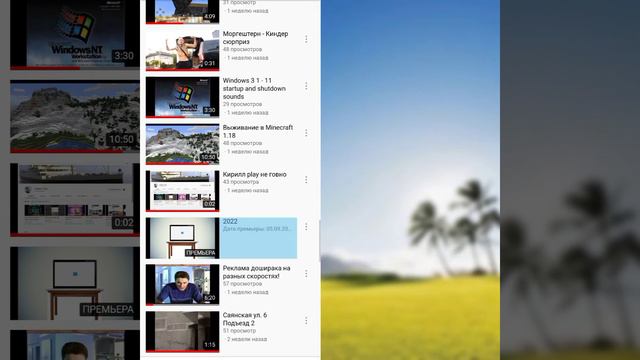This screenshot has height=360, width=640.
Task: Open the title 'Саянская ул. 6 Подъезд 2'
Action: point(244,319)
